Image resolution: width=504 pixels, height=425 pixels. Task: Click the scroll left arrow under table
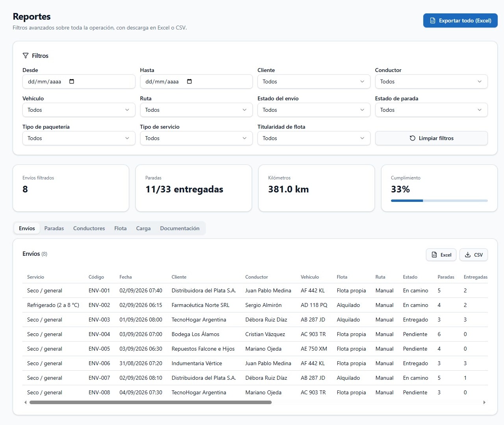point(26,402)
